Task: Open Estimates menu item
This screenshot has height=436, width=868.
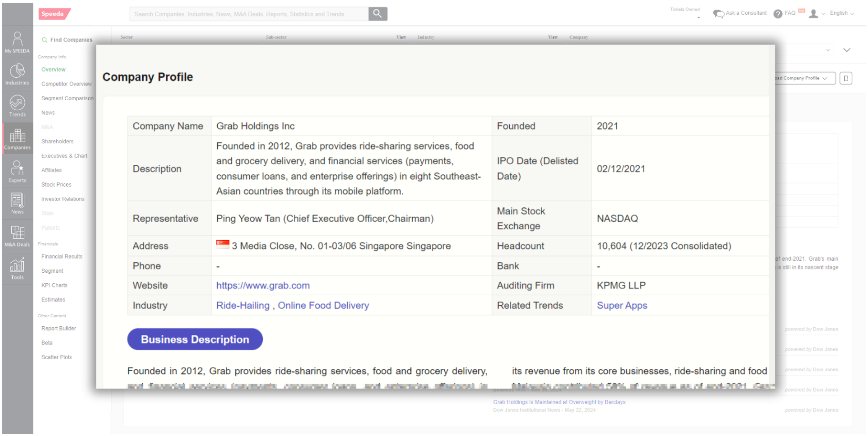Action: 53,300
